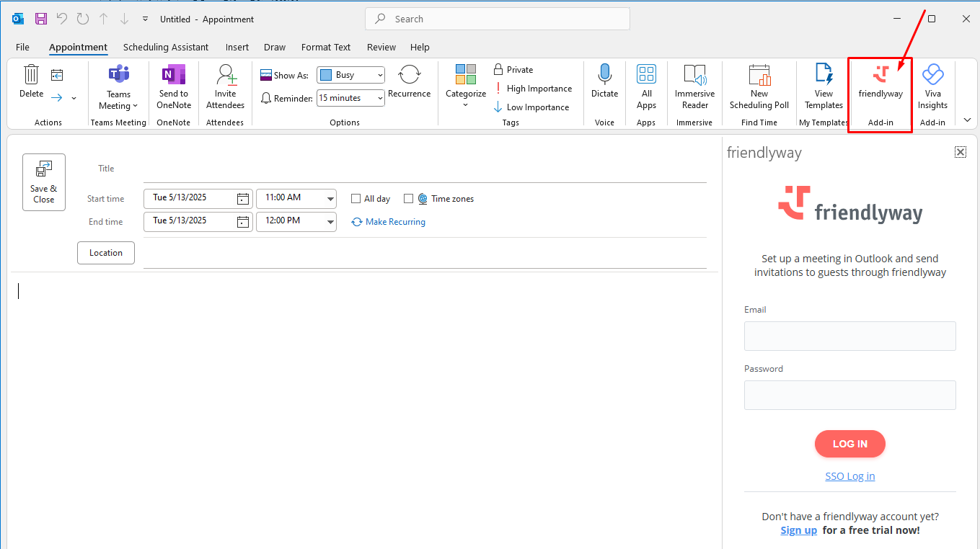This screenshot has width=980, height=549.
Task: Open the Format Text tab
Action: pyautogui.click(x=326, y=48)
